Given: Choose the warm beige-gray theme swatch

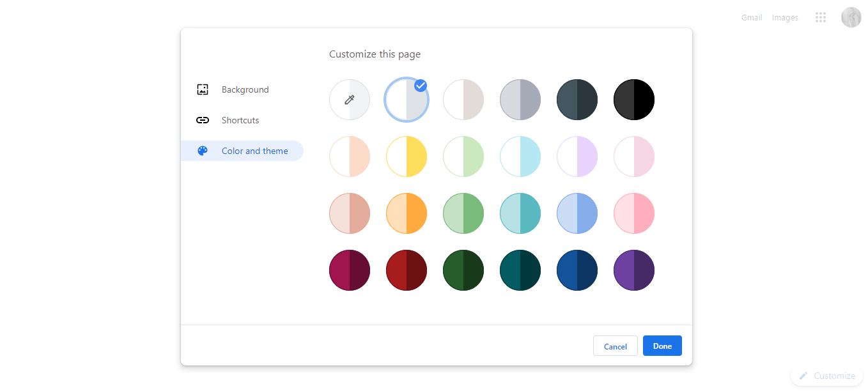Looking at the screenshot, I should coord(463,100).
